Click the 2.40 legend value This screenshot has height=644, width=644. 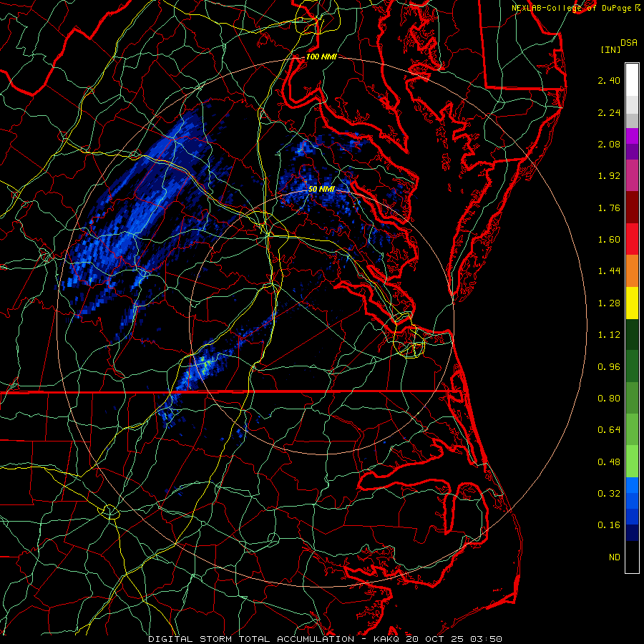(609, 80)
